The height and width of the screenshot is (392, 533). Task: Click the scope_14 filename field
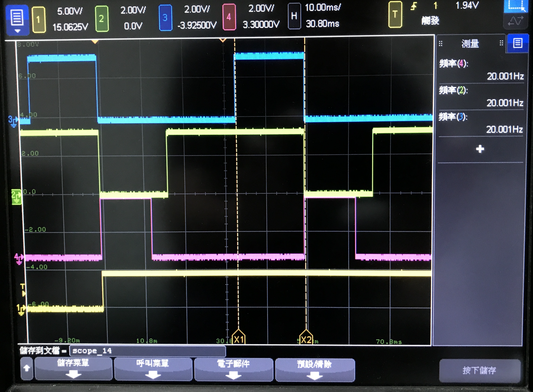[x=147, y=351]
